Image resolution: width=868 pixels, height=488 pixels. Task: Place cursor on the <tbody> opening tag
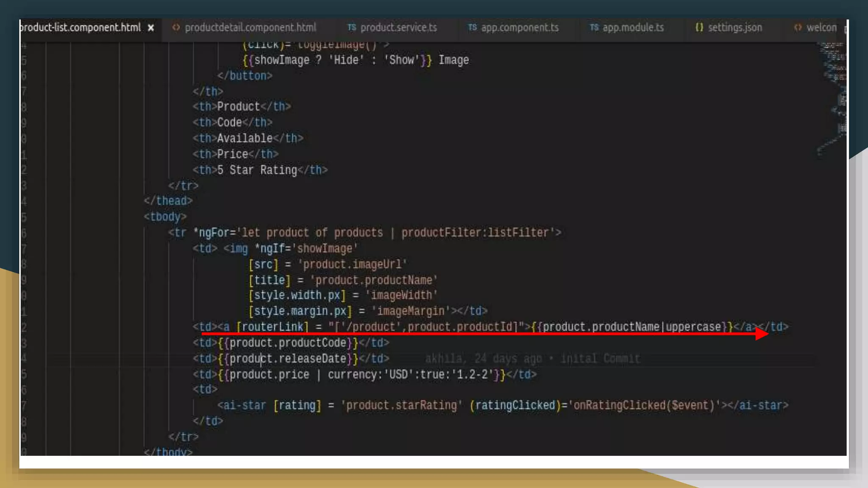click(165, 217)
